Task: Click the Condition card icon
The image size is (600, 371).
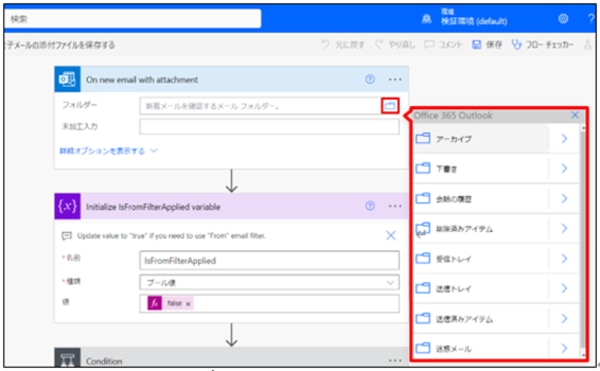Action: coord(67,358)
